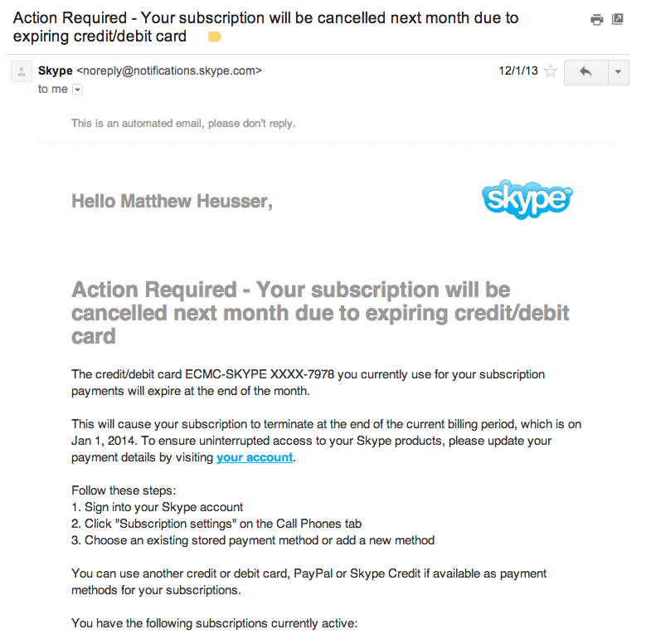The height and width of the screenshot is (644, 646).
Task: Click the sender's profile avatar
Action: [x=22, y=71]
